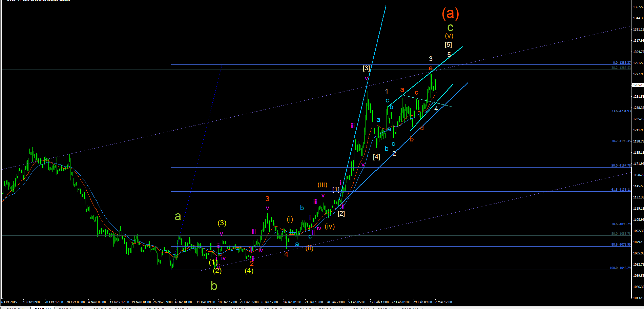
Task: Click '13 Oct 09:00' on the time axis
Action: 32,302
